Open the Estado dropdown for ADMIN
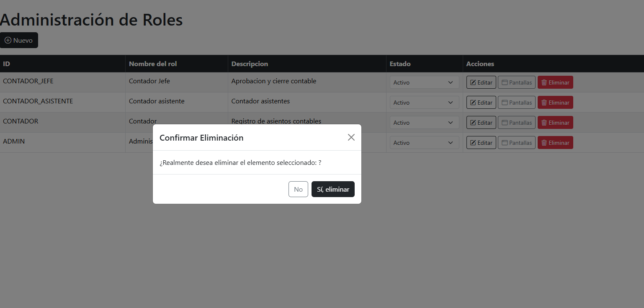 pyautogui.click(x=424, y=142)
